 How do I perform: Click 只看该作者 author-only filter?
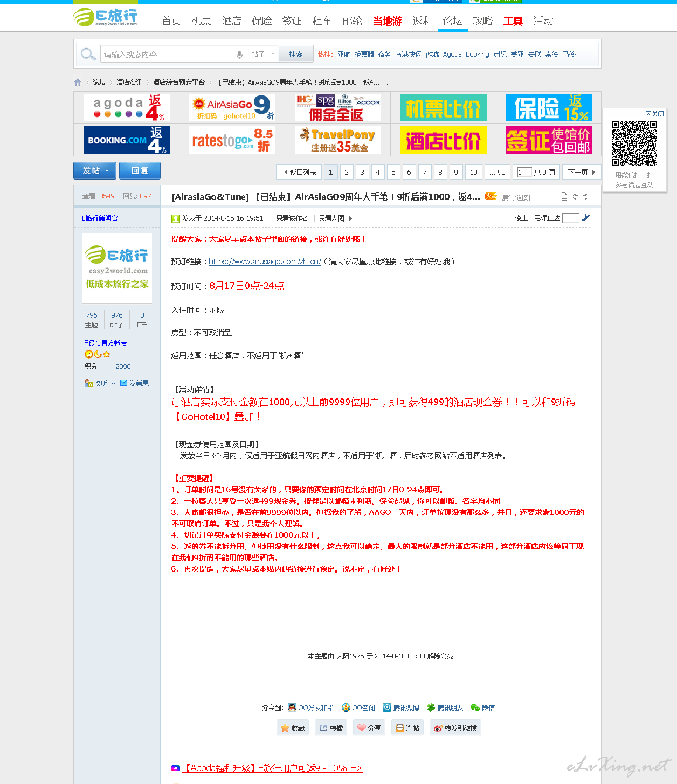292,218
